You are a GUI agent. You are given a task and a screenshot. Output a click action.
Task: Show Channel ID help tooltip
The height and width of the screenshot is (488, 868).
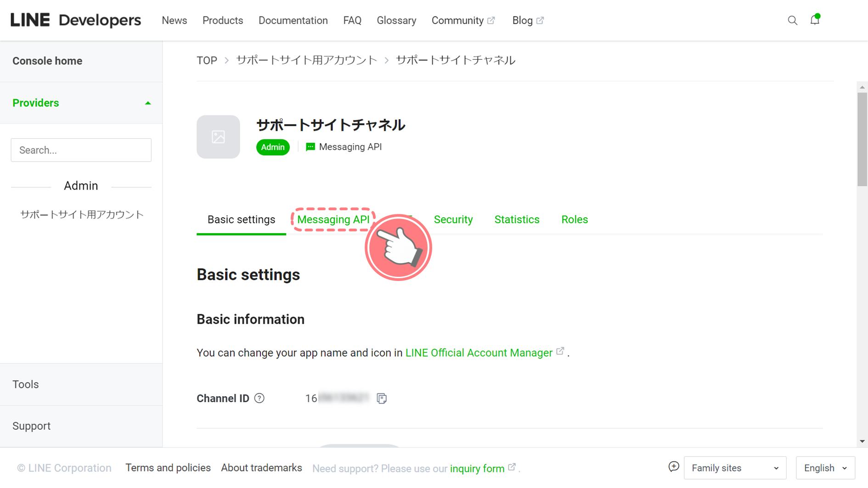coord(259,398)
